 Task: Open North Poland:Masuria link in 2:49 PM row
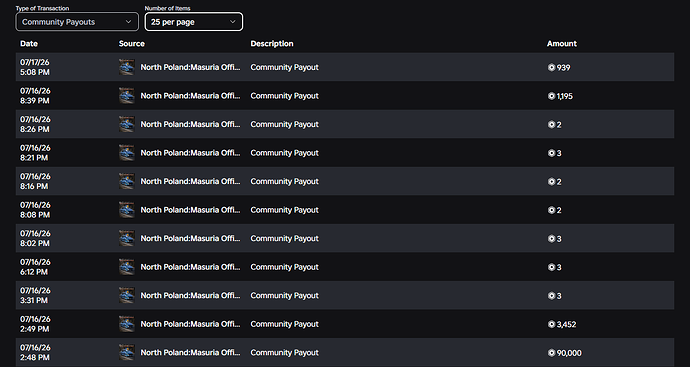coord(191,324)
